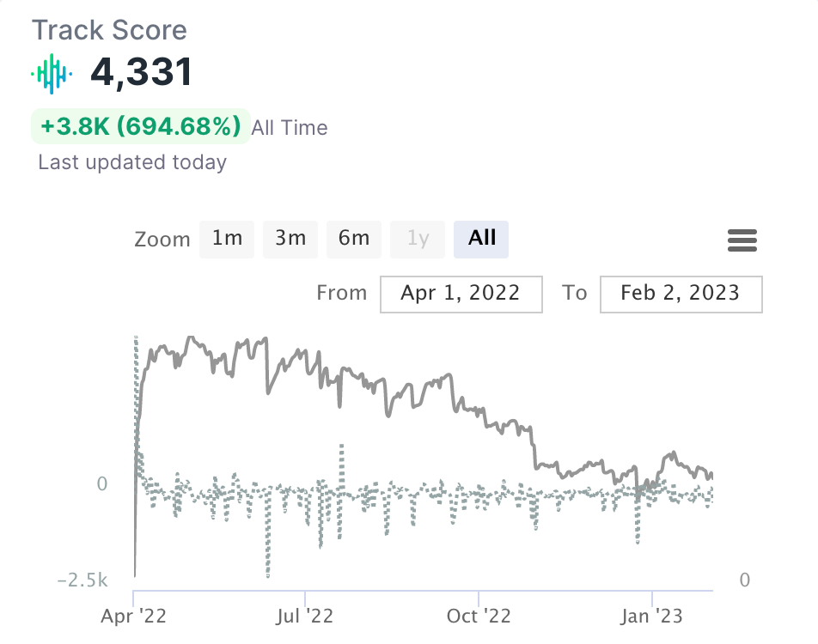The width and height of the screenshot is (818, 644).
Task: Select the All zoom range
Action: (x=481, y=239)
